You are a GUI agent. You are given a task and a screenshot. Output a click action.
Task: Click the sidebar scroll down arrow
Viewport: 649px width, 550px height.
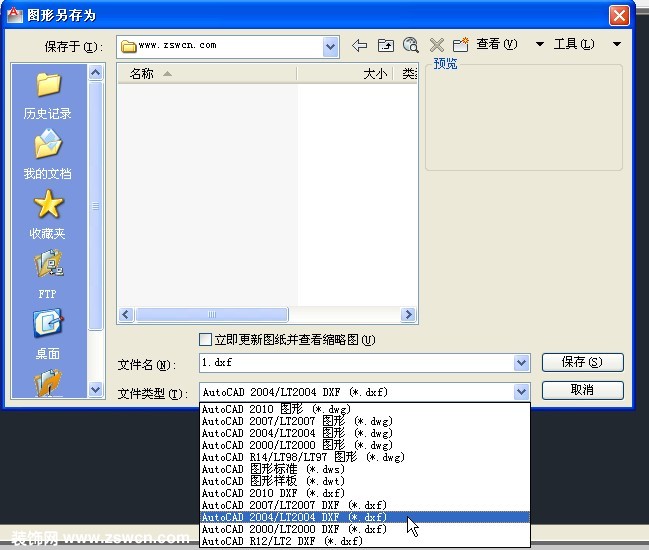[x=96, y=389]
